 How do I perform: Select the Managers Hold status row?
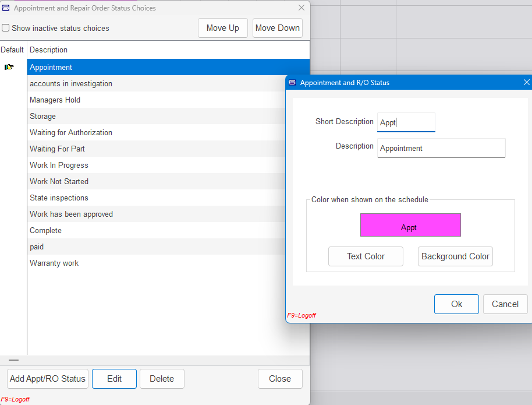(55, 100)
